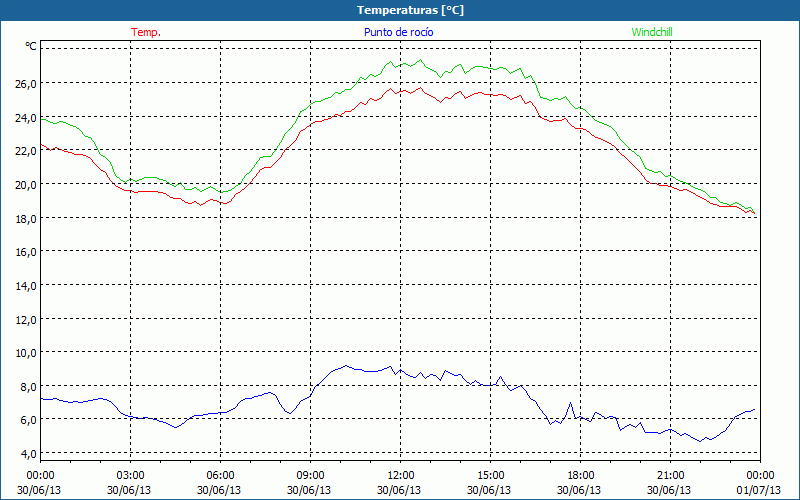Click the '18,0' y-axis value
Viewport: 800px width, 500px height.
pos(26,219)
